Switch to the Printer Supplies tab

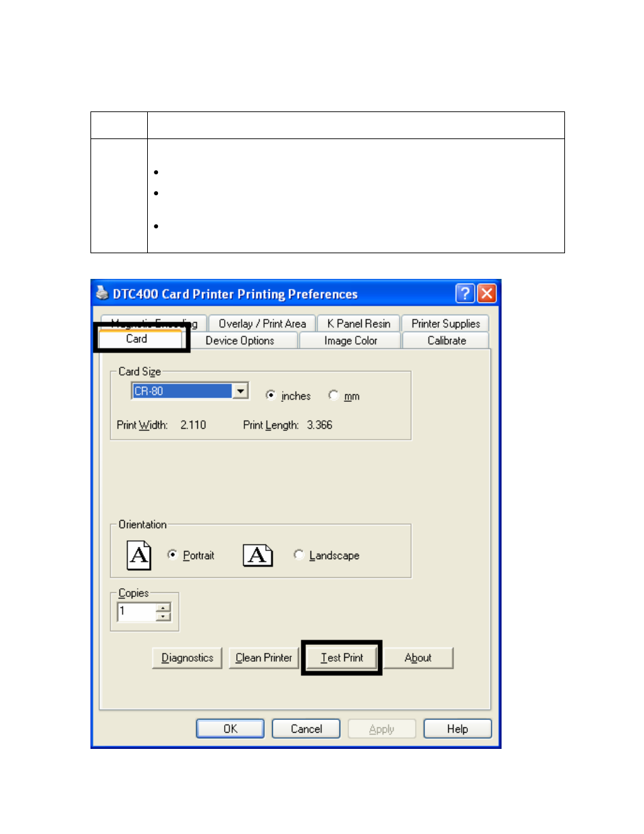(446, 323)
